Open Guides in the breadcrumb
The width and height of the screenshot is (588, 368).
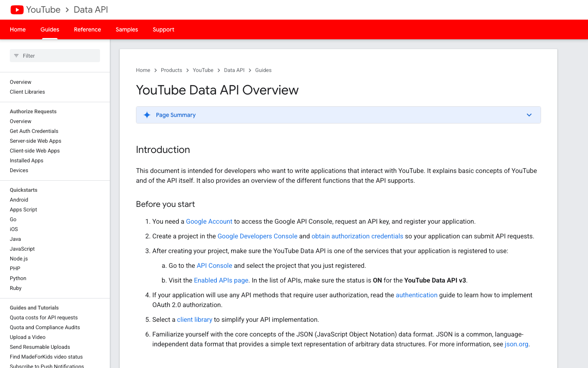(263, 70)
